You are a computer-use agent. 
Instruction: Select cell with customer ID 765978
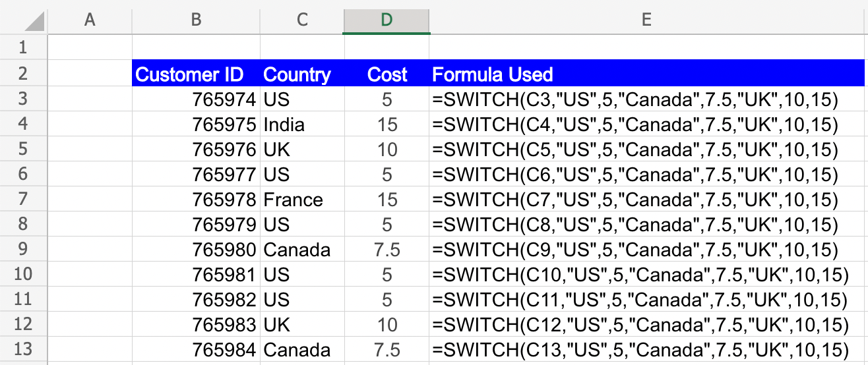click(196, 199)
